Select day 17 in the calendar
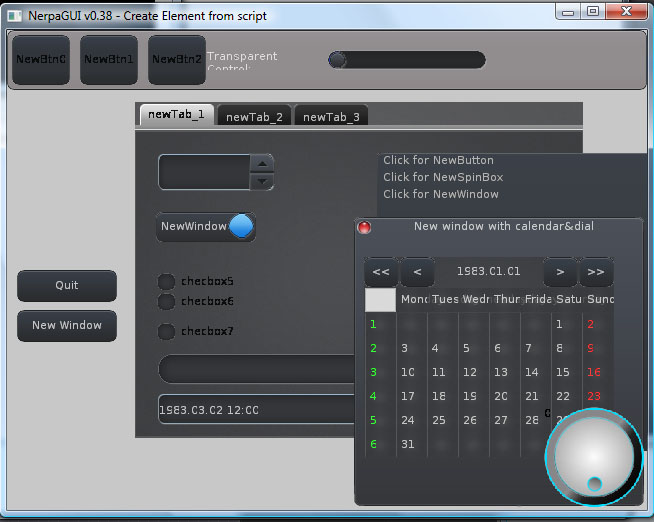This screenshot has height=522, width=654. click(410, 396)
